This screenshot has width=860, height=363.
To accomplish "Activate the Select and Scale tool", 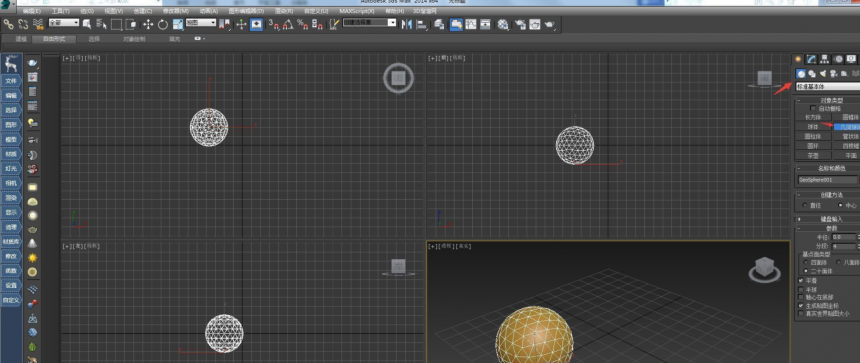I will pyautogui.click(x=178, y=24).
